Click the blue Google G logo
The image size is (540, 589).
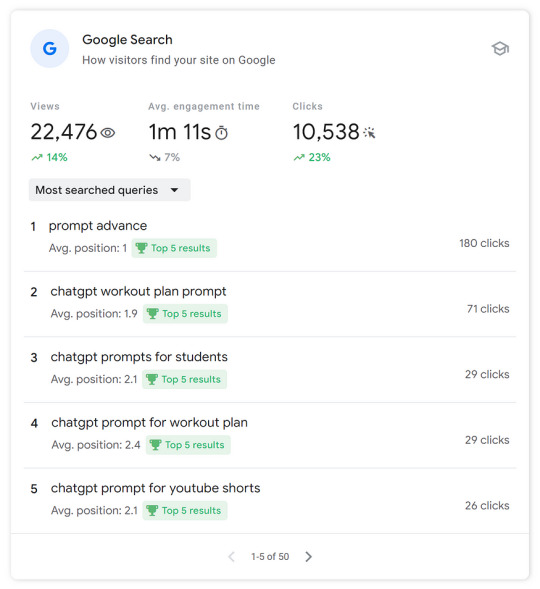pos(50,48)
